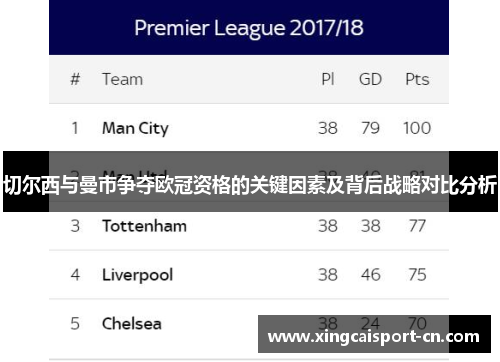This screenshot has height=362, width=500.
Task: Click Man City's 100 points value
Action: coord(417,128)
